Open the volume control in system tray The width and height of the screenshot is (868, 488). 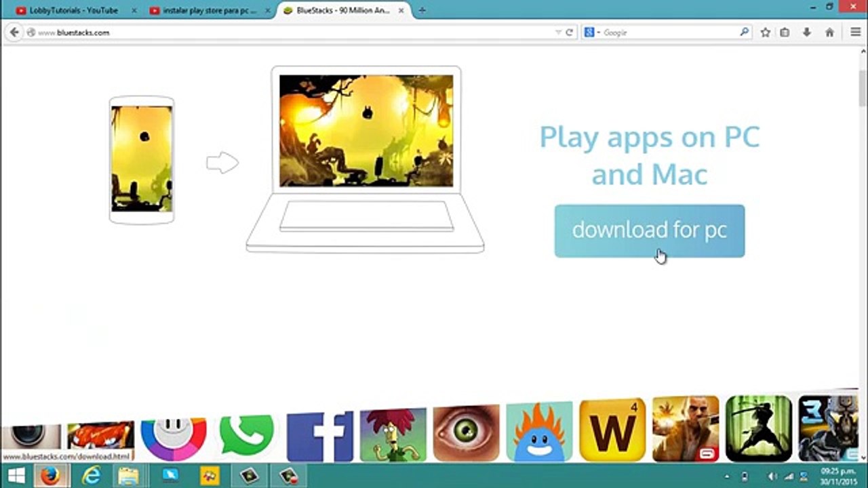point(772,476)
